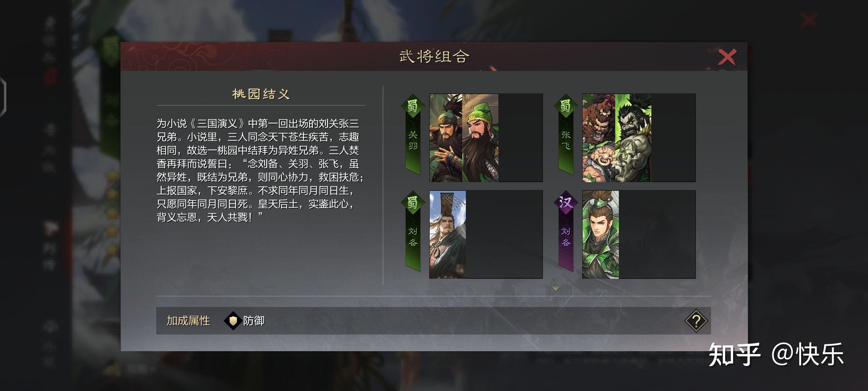Select the purple 汉 刘备 banner
The image size is (868, 391).
point(566,231)
